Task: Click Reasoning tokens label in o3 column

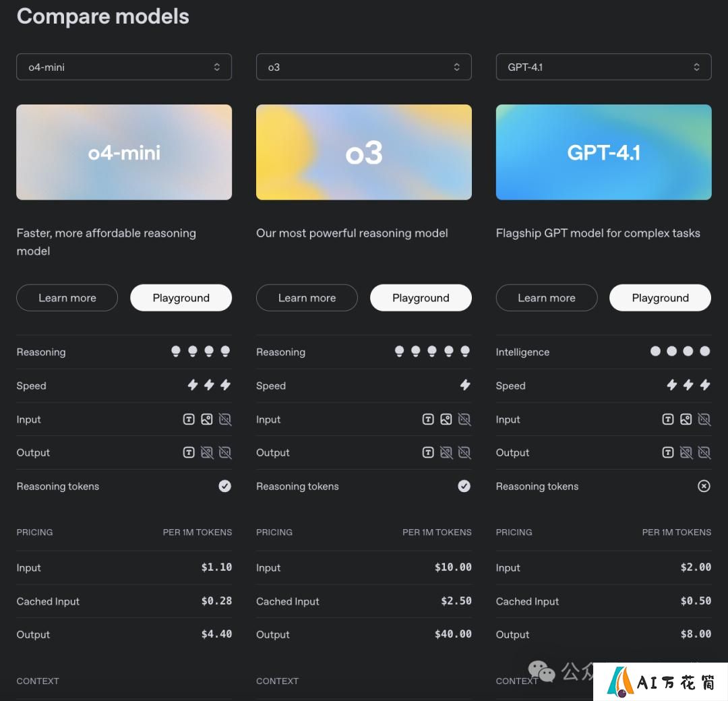Action: pyautogui.click(x=297, y=486)
